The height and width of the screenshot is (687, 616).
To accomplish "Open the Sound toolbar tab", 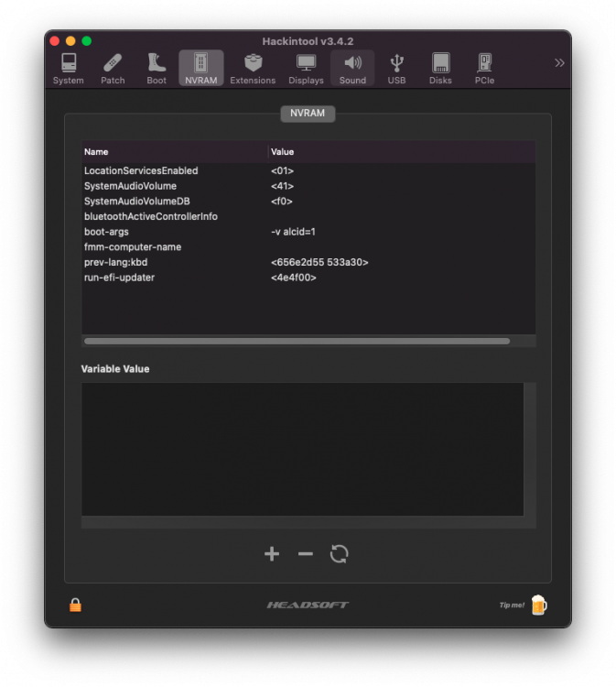I will pyautogui.click(x=352, y=68).
